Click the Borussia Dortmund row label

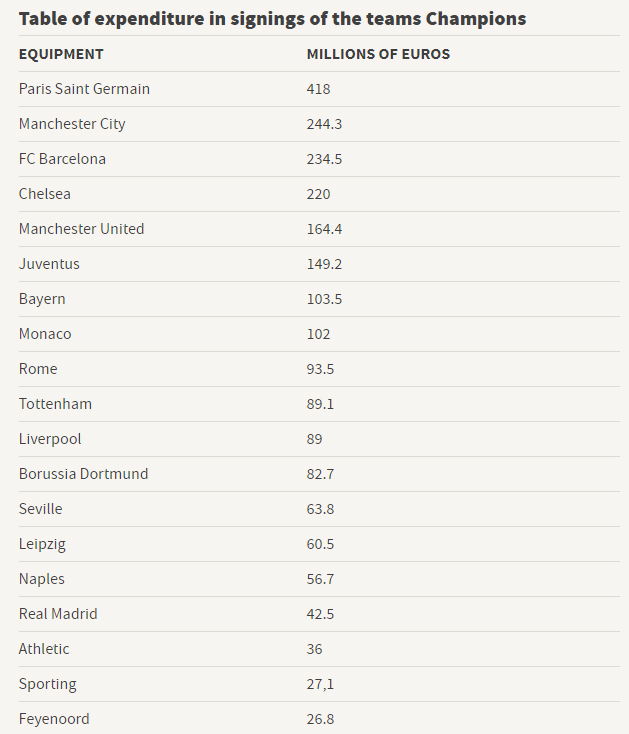[83, 474]
